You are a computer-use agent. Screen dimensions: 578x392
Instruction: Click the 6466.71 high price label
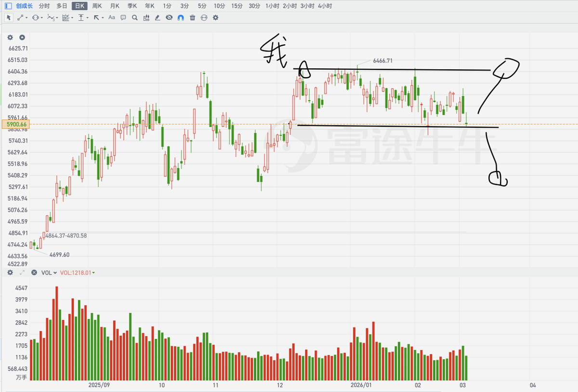tap(383, 61)
